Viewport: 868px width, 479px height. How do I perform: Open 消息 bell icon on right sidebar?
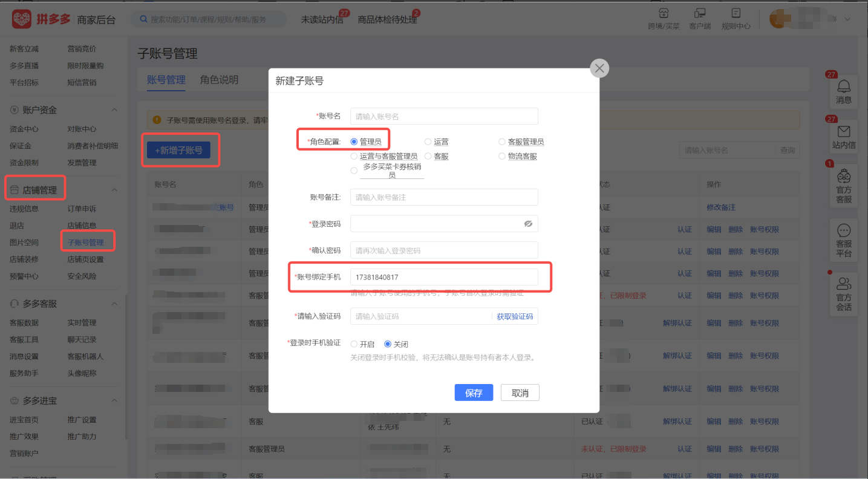coord(844,86)
